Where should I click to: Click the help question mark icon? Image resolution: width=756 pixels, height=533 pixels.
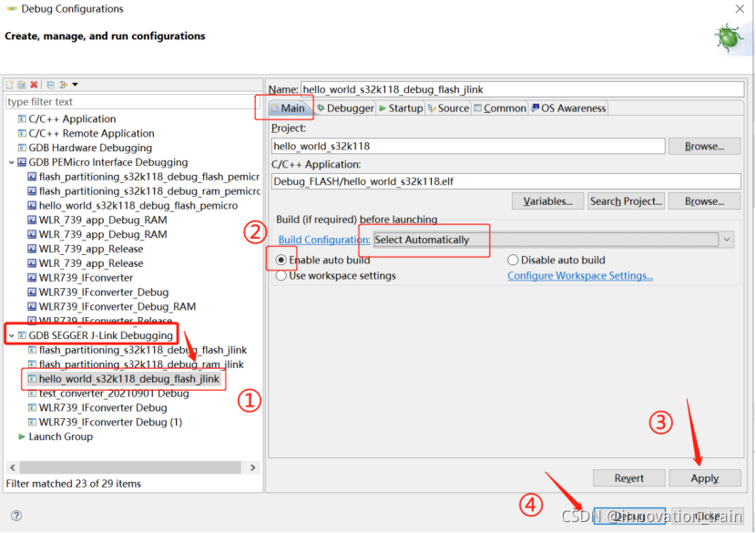pos(16,515)
